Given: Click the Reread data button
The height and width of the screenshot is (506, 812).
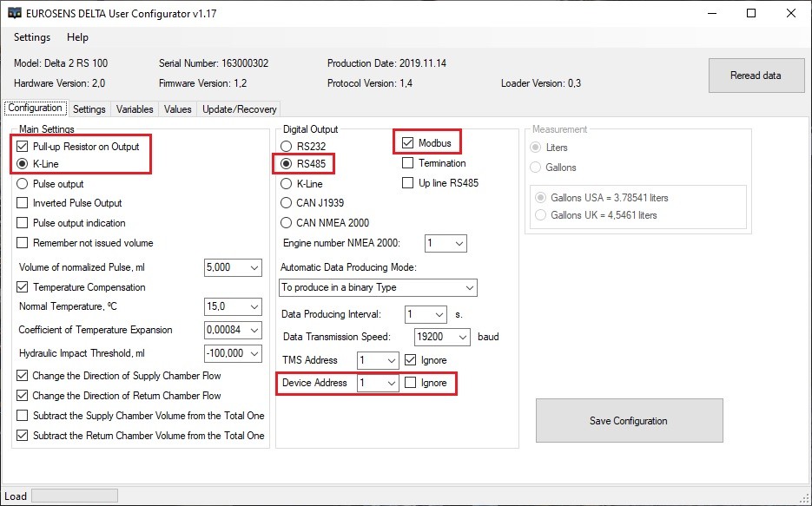Looking at the screenshot, I should [x=755, y=76].
